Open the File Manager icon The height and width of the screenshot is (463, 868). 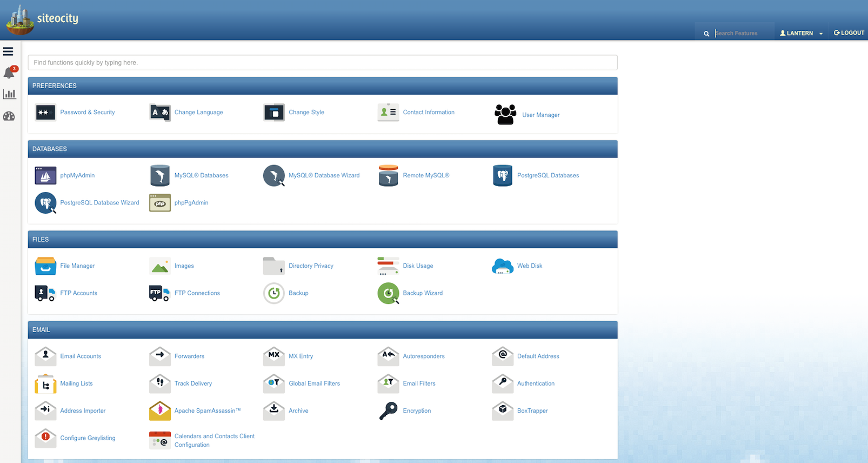pos(45,266)
